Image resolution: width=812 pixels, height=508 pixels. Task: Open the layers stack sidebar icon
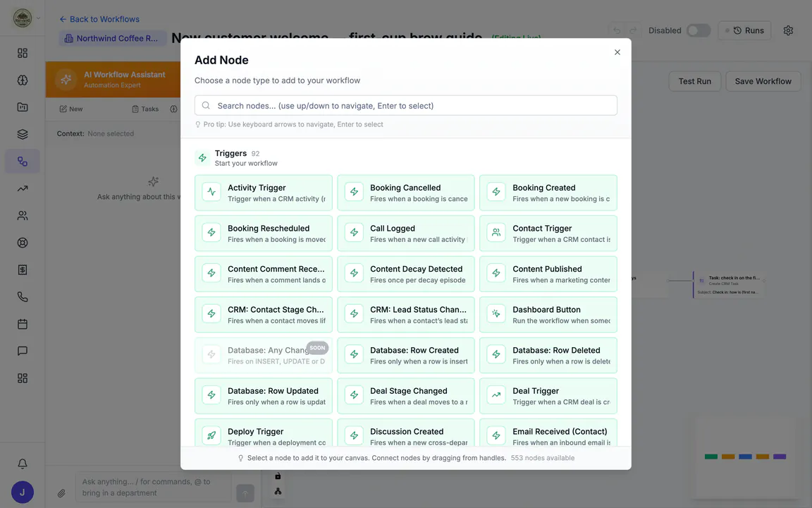point(23,134)
